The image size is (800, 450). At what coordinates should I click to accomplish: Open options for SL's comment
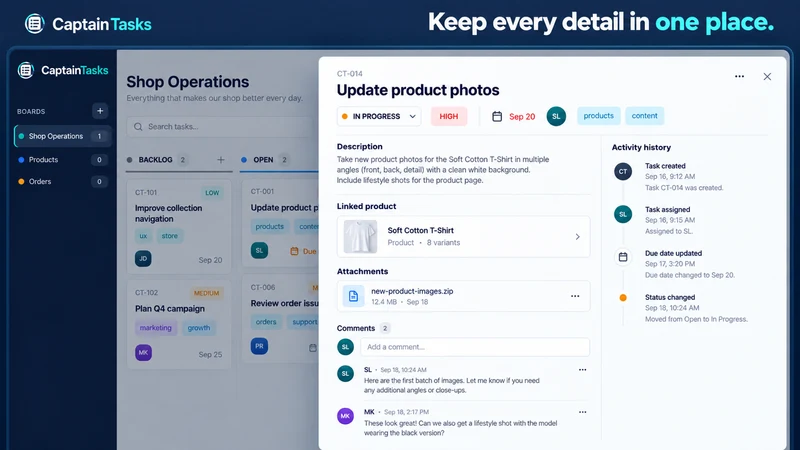(582, 370)
